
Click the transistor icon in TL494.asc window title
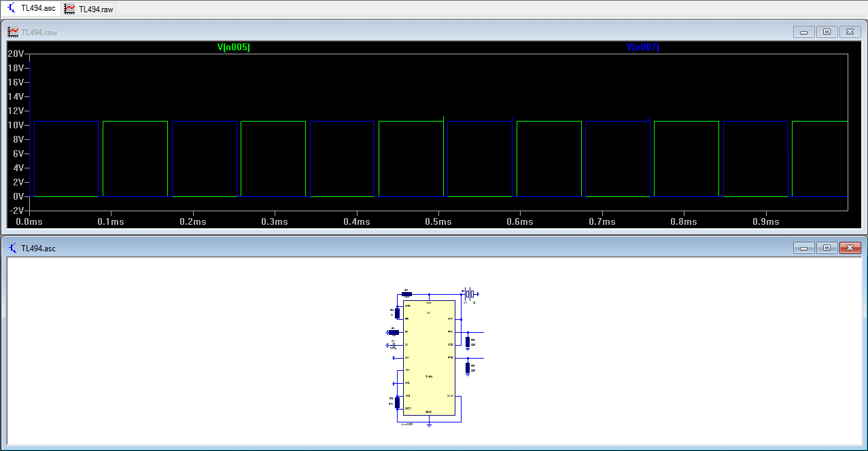click(x=13, y=248)
